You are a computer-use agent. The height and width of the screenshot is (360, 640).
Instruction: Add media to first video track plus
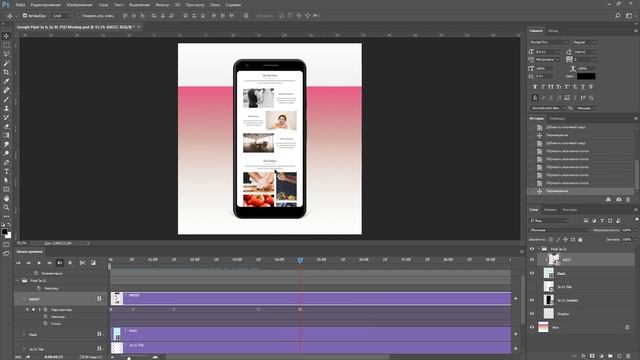coord(516,299)
